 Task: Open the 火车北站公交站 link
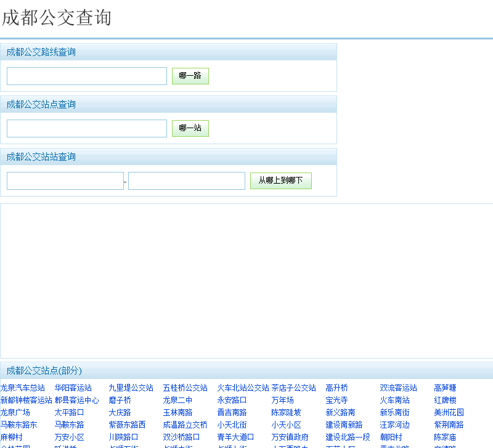point(243,388)
